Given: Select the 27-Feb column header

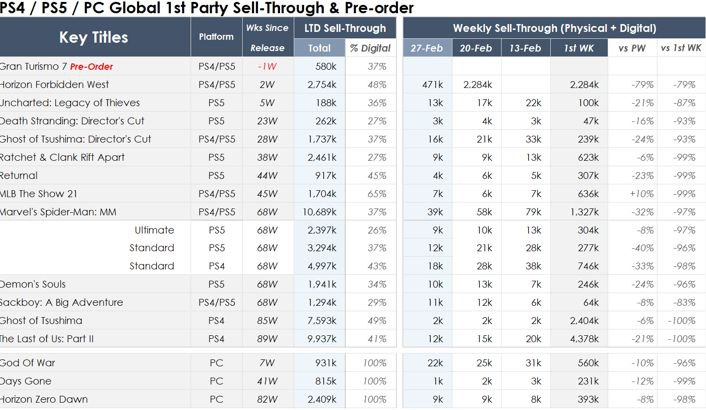Looking at the screenshot, I should pyautogui.click(x=427, y=48).
